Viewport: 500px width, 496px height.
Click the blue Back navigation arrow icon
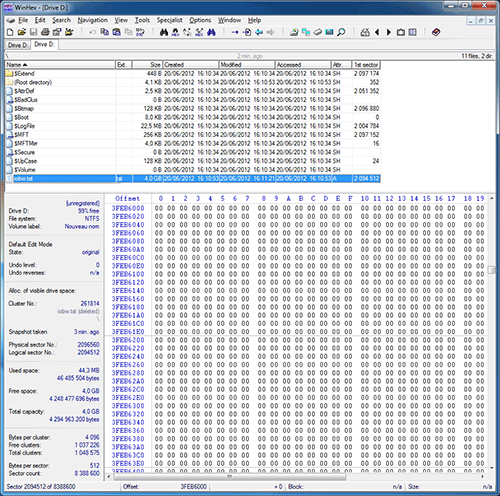[259, 32]
